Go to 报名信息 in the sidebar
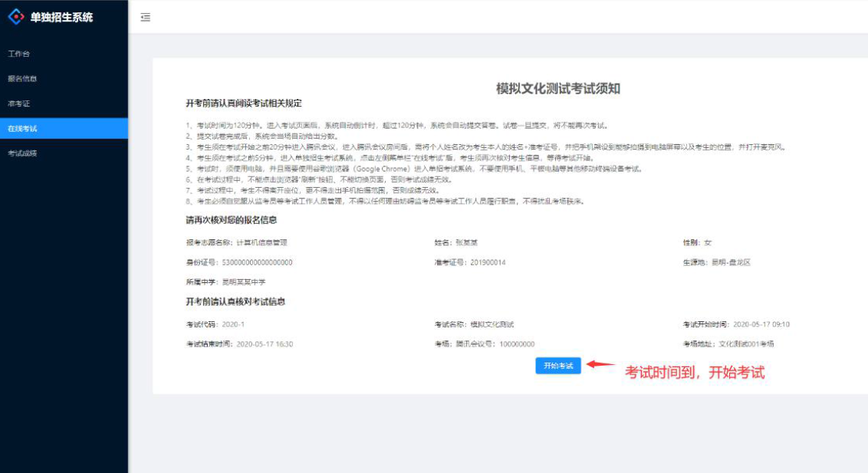Viewport: 868px width, 473px height. coord(22,78)
